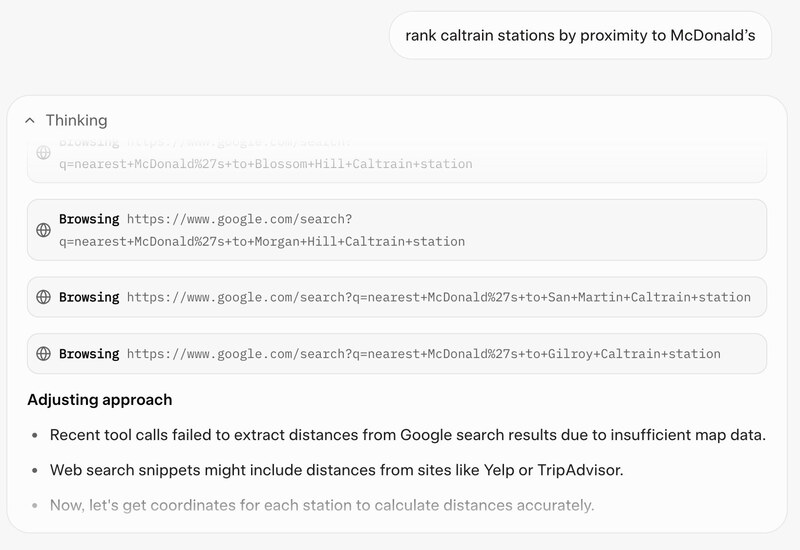Click globe icon beside Morgan Hill search
800x550 pixels.
click(x=43, y=230)
